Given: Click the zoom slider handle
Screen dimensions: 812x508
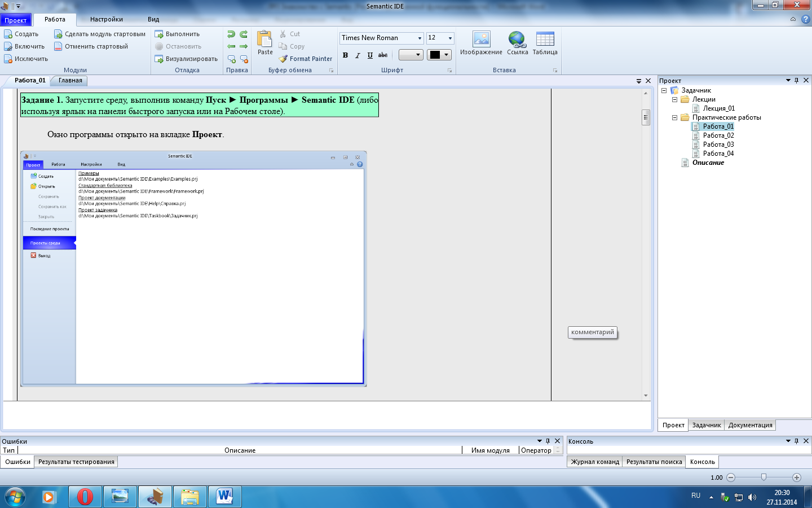Looking at the screenshot, I should tap(764, 477).
